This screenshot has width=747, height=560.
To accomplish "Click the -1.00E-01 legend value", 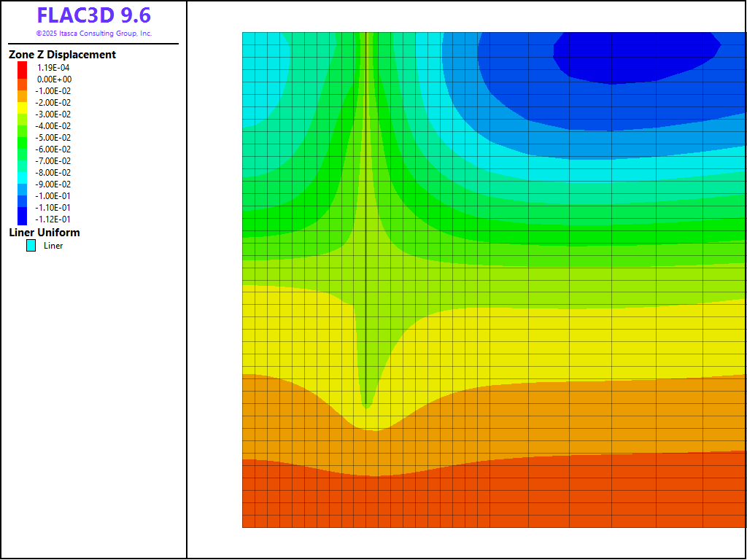I will [x=54, y=195].
